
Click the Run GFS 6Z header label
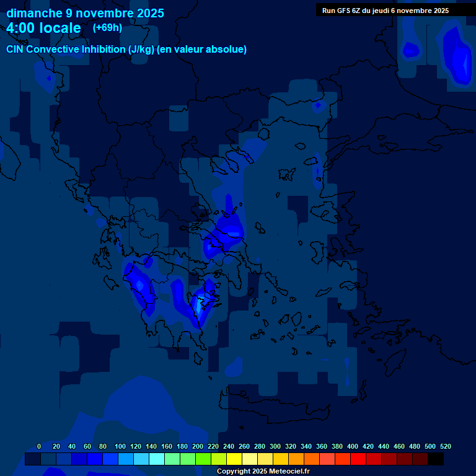click(x=386, y=11)
